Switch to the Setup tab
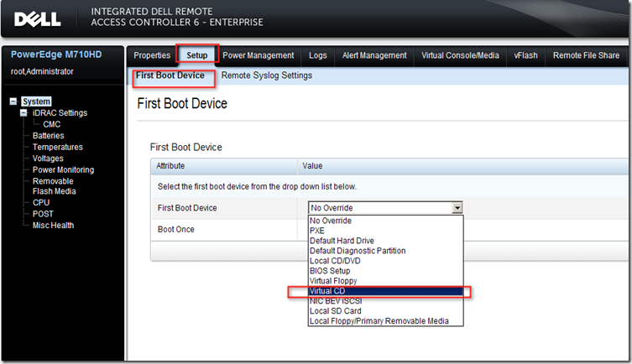This screenshot has height=364, width=632. 197,55
